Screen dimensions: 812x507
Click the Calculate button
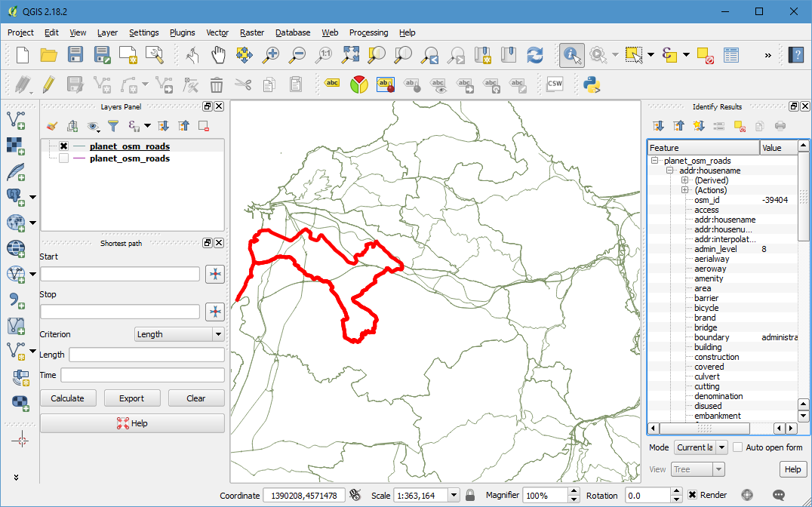tap(67, 398)
